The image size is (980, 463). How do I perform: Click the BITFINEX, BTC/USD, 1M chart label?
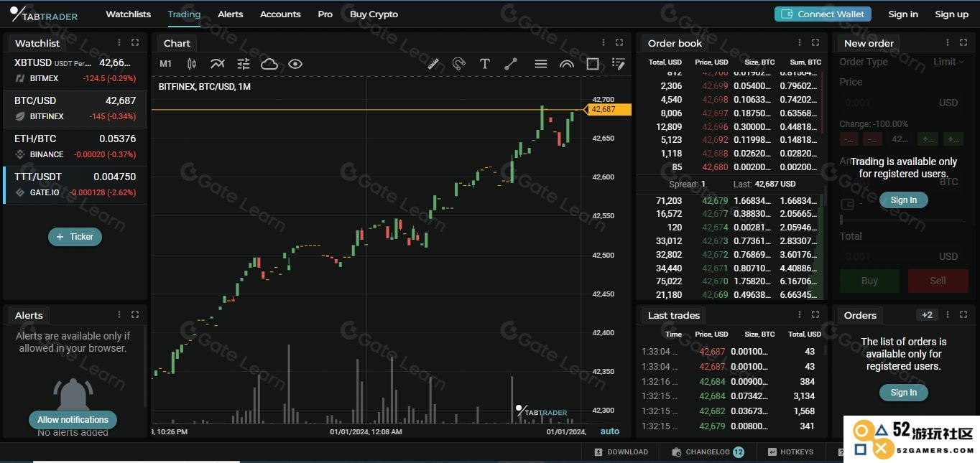pyautogui.click(x=204, y=87)
